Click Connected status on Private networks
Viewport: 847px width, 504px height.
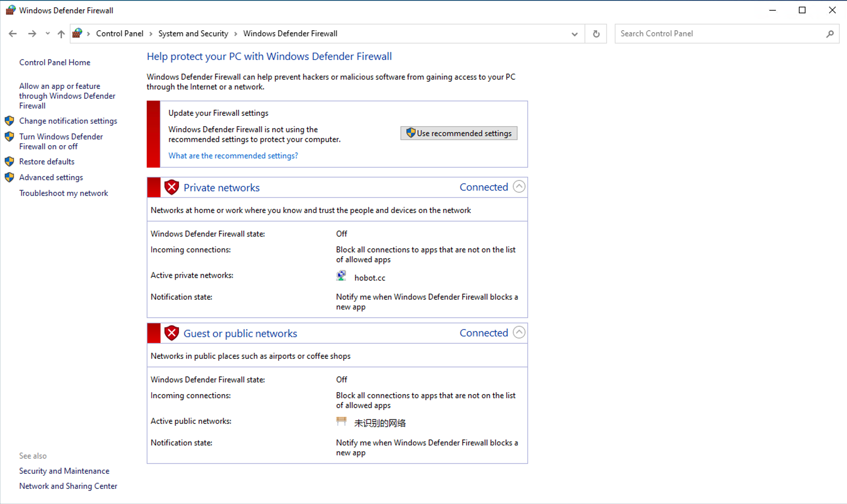pyautogui.click(x=484, y=187)
